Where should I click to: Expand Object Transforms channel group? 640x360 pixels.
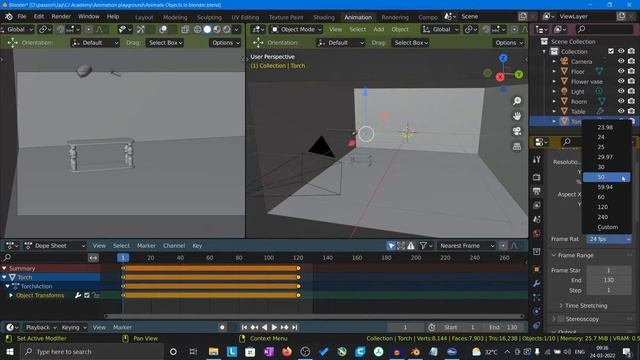[x=11, y=295]
